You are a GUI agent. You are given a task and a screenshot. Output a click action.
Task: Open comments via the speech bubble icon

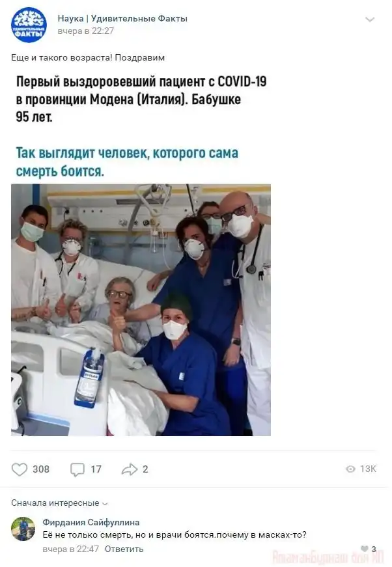click(77, 469)
